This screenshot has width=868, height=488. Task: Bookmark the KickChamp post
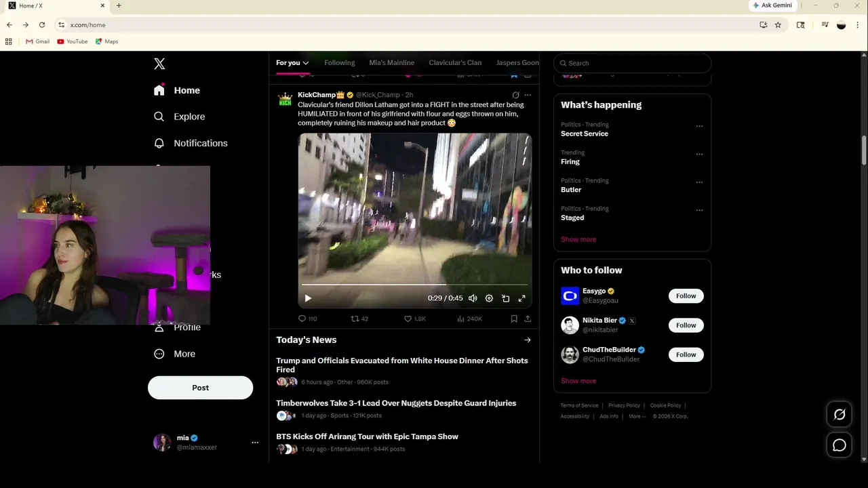point(514,319)
